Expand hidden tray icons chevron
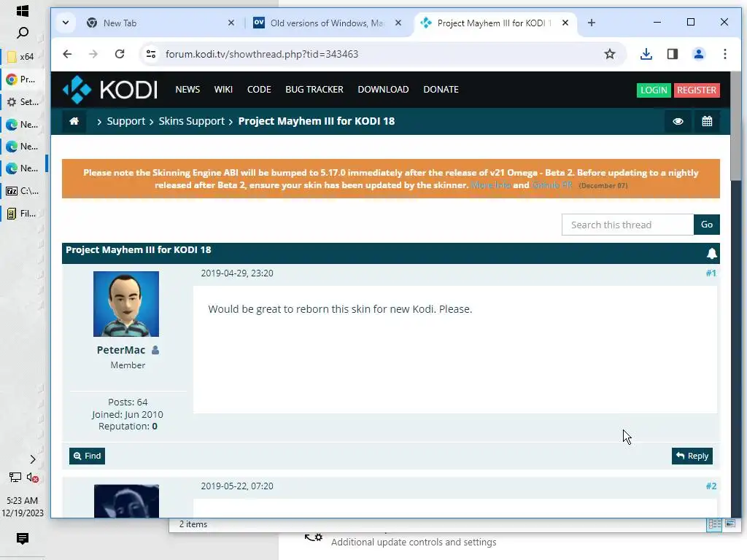Viewport: 747px width, 560px height. point(32,459)
